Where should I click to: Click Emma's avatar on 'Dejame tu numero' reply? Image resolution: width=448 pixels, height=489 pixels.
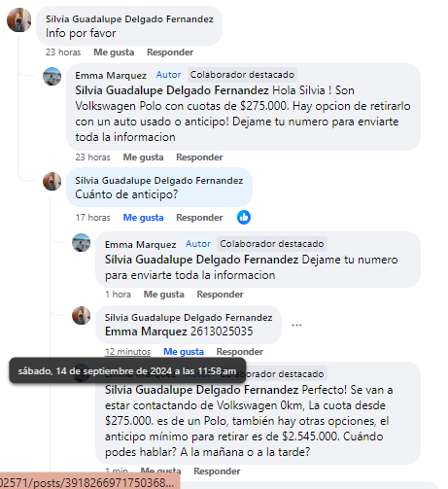pos(82,242)
